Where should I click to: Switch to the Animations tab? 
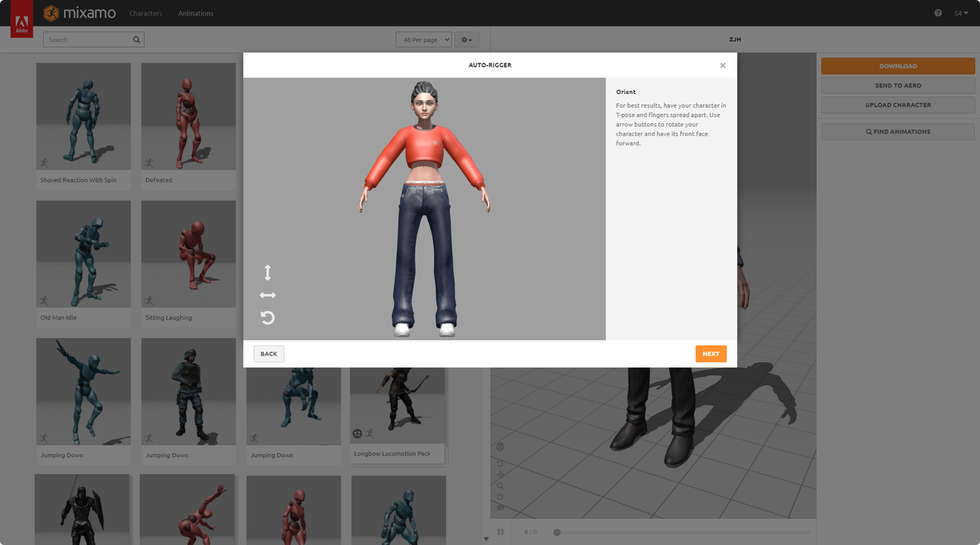click(195, 13)
